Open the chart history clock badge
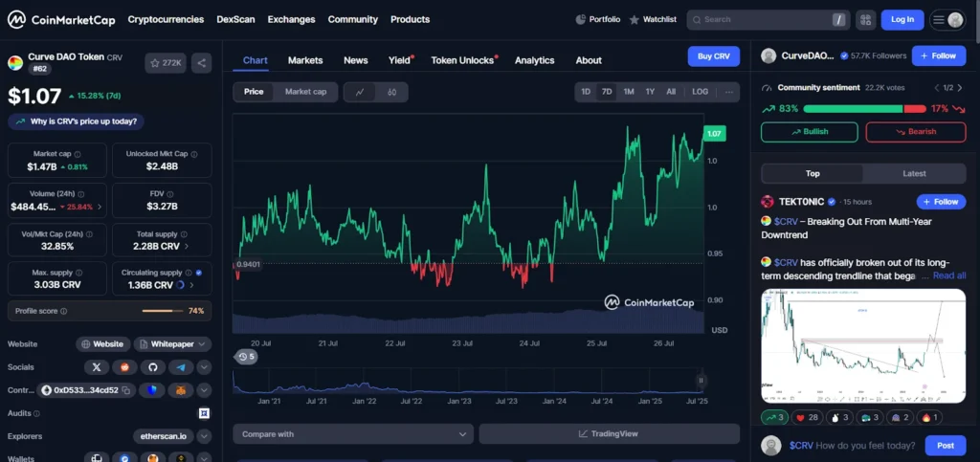The height and width of the screenshot is (462, 980). (245, 357)
